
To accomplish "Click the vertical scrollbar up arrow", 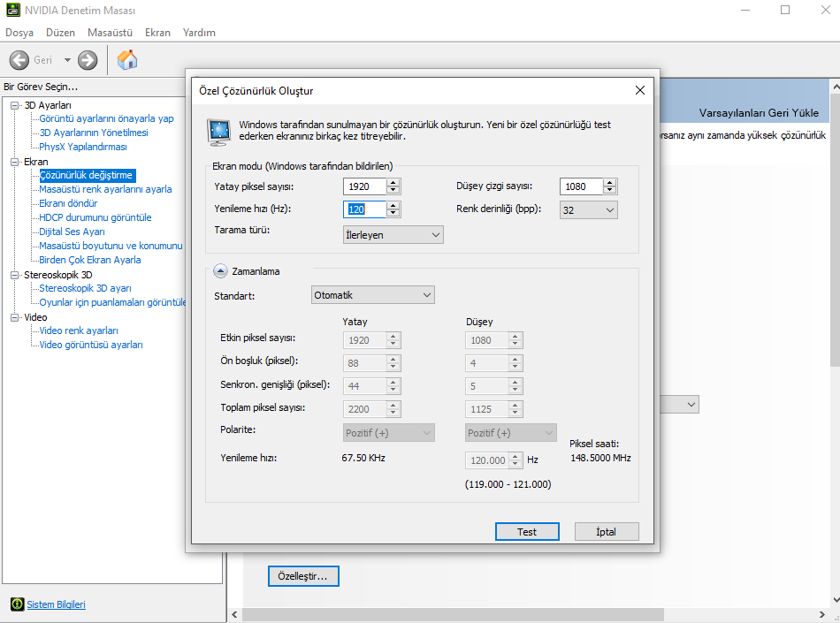I will [x=836, y=87].
